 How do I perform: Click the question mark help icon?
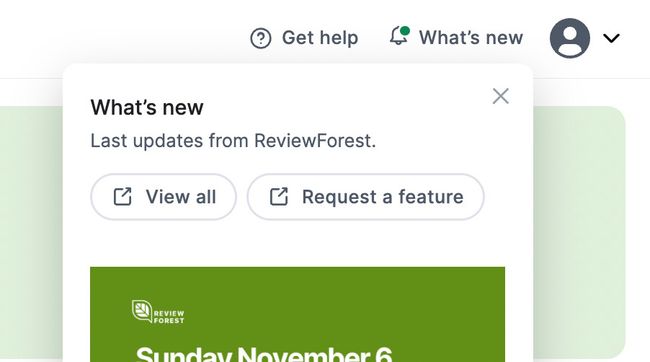261,38
